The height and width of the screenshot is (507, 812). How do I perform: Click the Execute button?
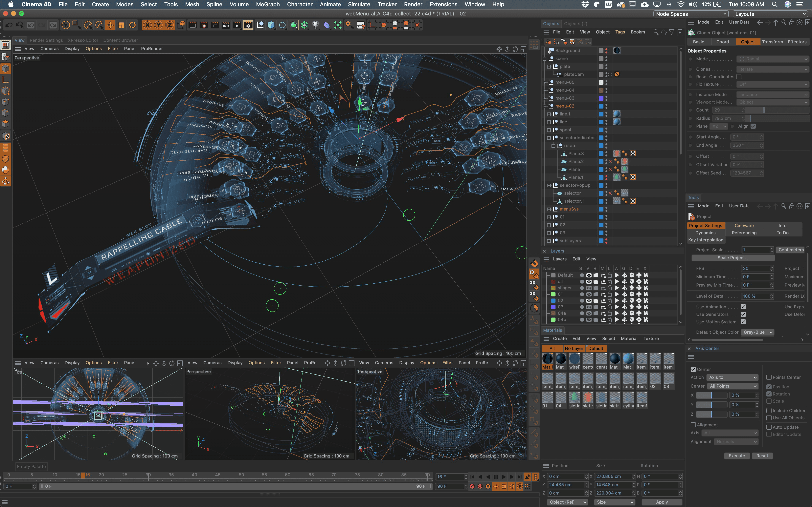click(x=737, y=456)
